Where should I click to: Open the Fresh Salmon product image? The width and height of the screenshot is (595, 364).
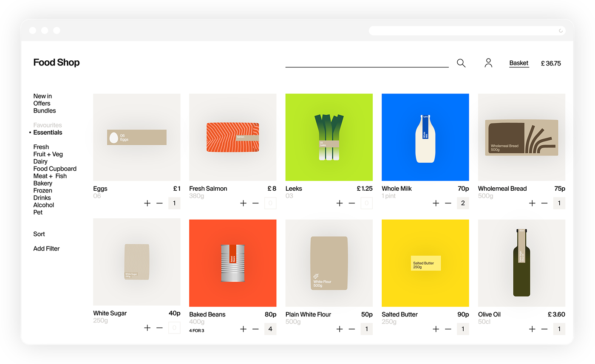pyautogui.click(x=233, y=137)
